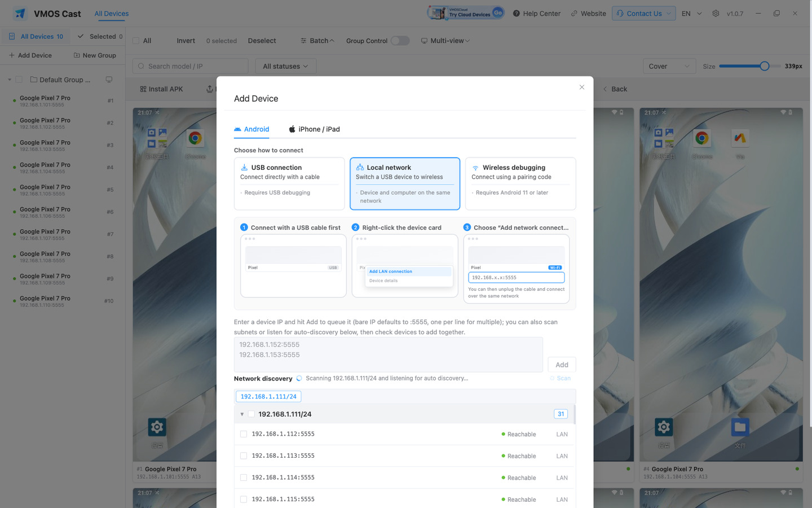Click the blue Files app on device #4
The width and height of the screenshot is (812, 508).
(740, 427)
